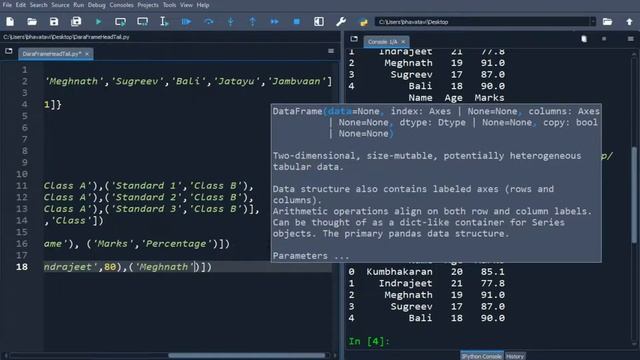Change to the parent directory
The height and width of the screenshot is (360, 640).
629,22
